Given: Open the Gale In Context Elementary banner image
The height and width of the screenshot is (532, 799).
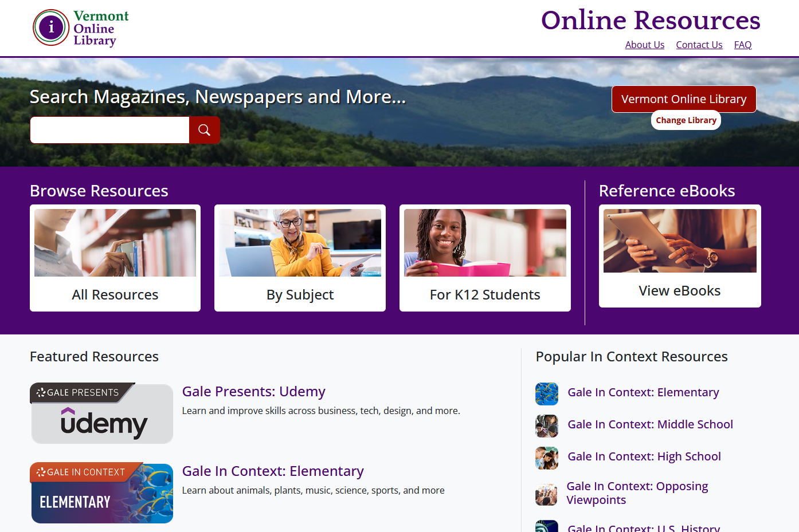Looking at the screenshot, I should pos(101,493).
